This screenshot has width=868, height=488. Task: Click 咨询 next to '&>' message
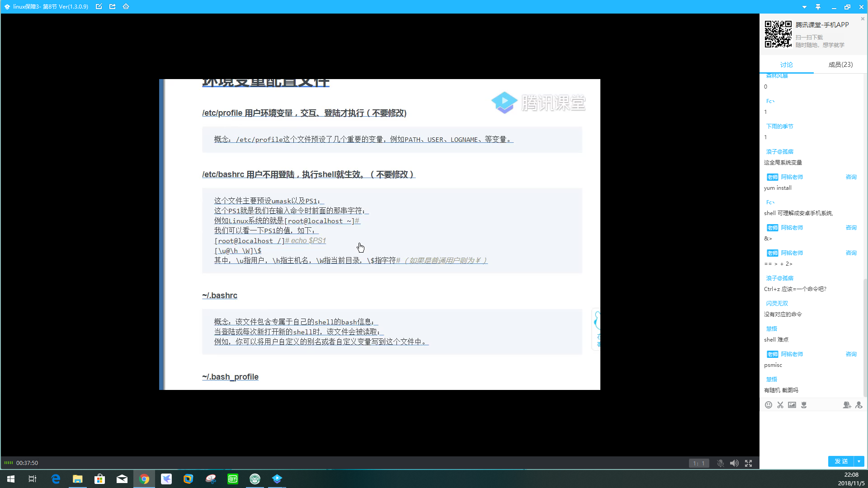(x=851, y=228)
